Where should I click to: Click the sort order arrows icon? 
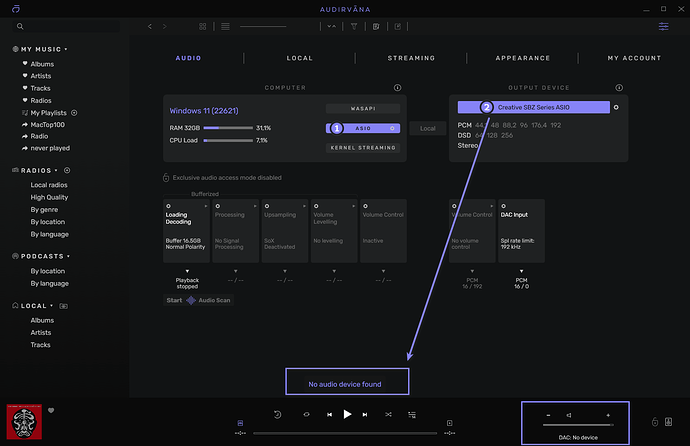(332, 26)
